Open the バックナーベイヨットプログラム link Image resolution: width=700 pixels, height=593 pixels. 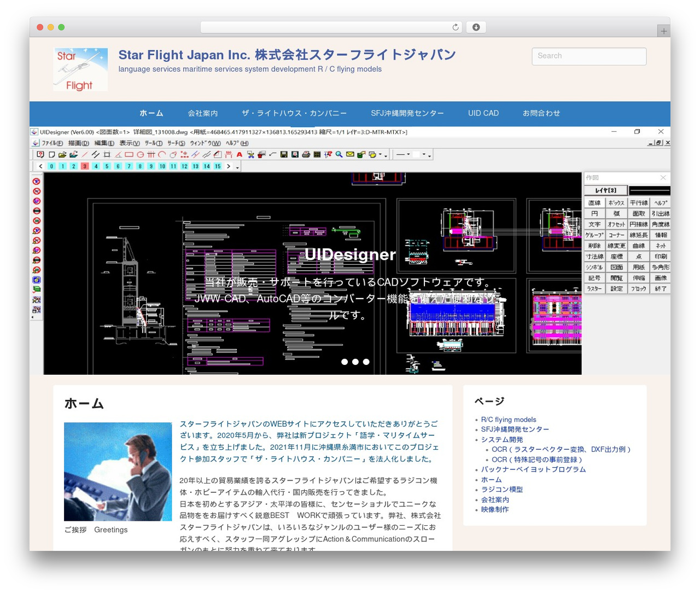click(x=533, y=469)
